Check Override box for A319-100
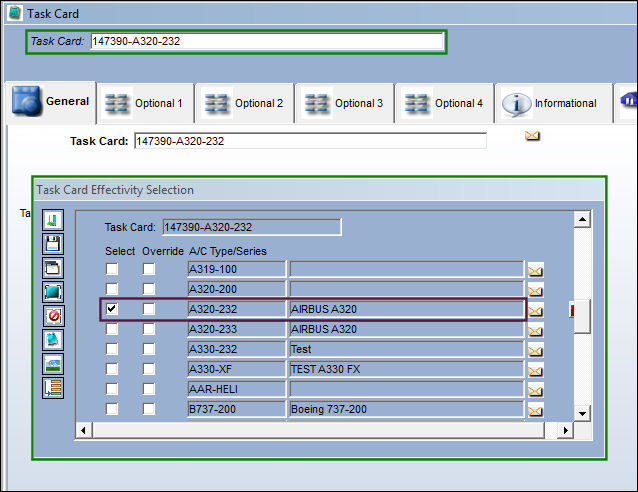Viewport: 638px width, 492px height. coord(149,269)
